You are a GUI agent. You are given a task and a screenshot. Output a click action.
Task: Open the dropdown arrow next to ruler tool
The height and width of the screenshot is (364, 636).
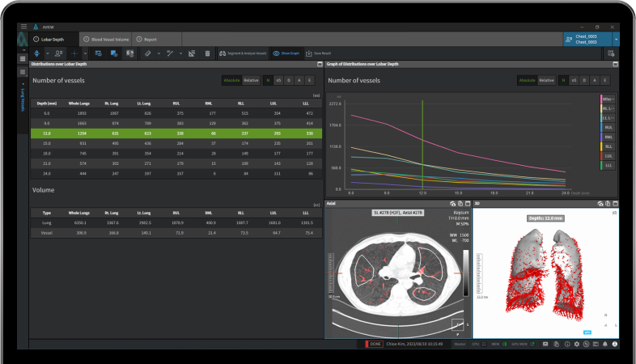tap(159, 53)
